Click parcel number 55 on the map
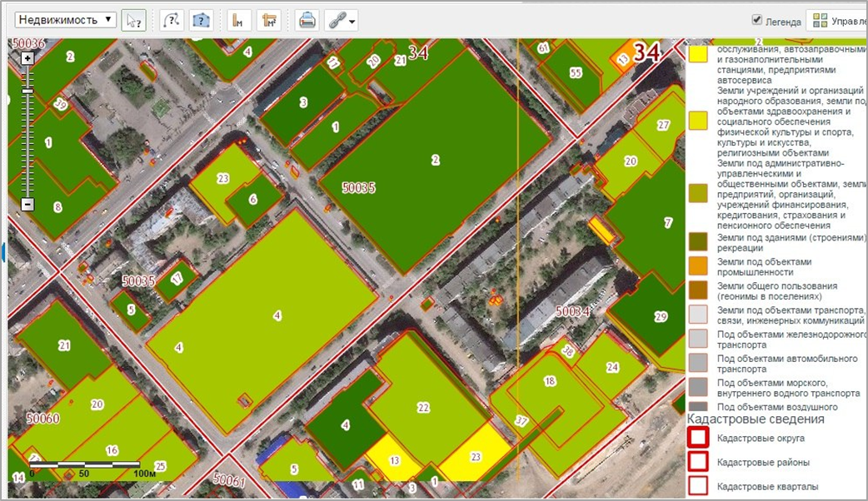 tap(576, 72)
